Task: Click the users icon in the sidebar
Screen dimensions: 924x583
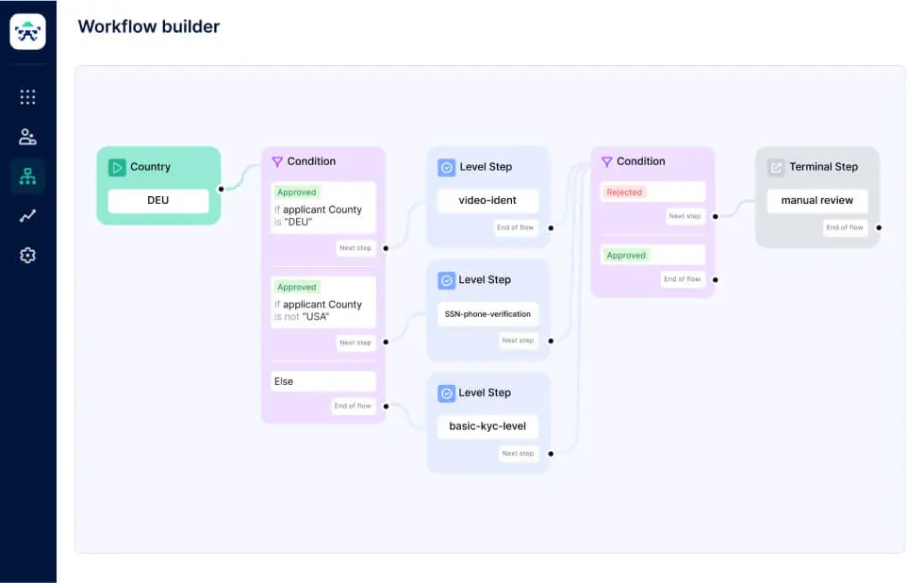Action: pos(27,136)
